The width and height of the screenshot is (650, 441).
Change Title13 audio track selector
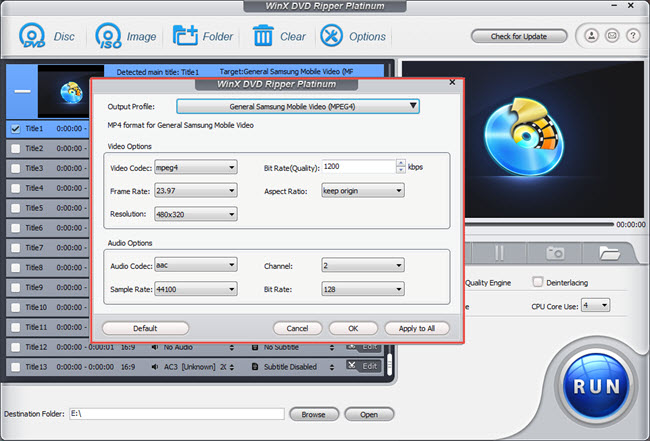[232, 367]
